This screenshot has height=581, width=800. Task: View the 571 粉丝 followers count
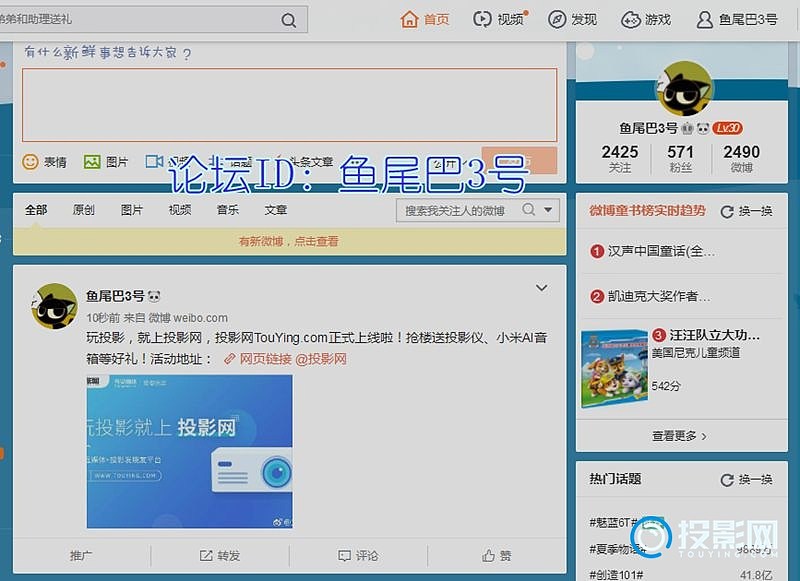point(680,159)
